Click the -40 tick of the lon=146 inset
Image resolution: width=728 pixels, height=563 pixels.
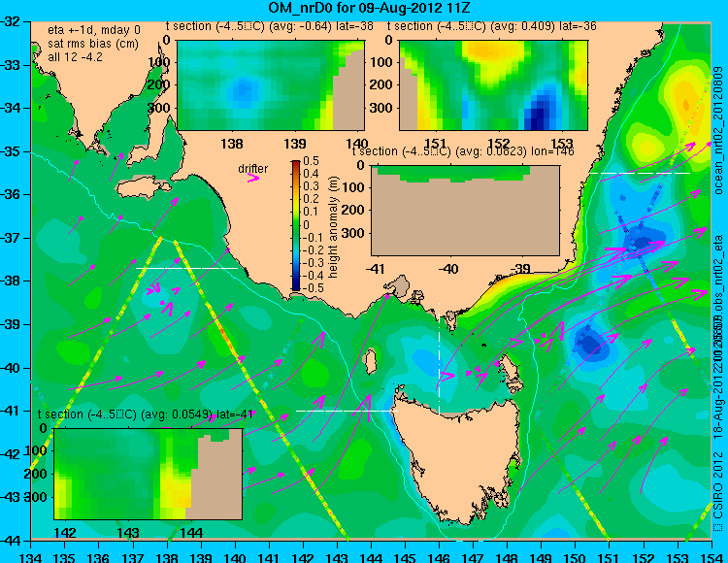448,268
